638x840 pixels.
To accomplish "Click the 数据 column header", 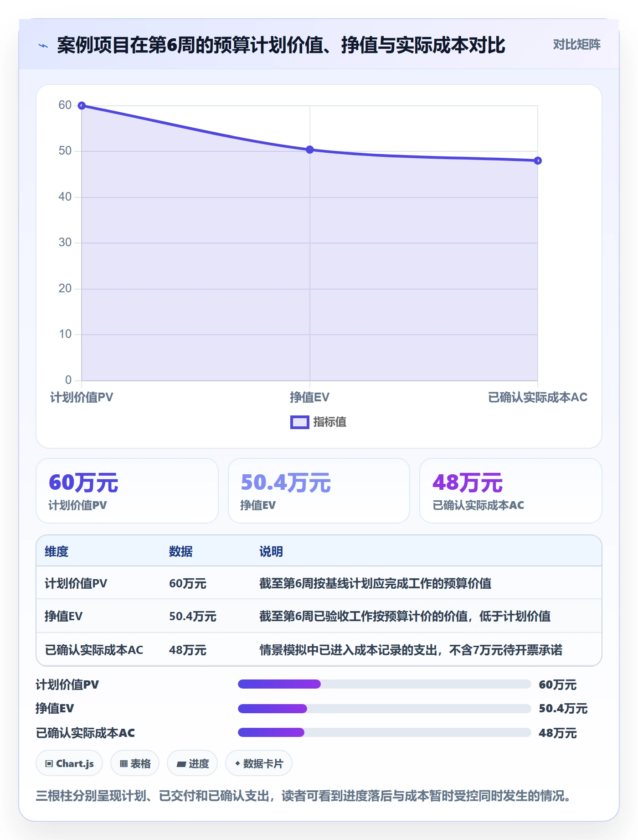I will point(181,551).
